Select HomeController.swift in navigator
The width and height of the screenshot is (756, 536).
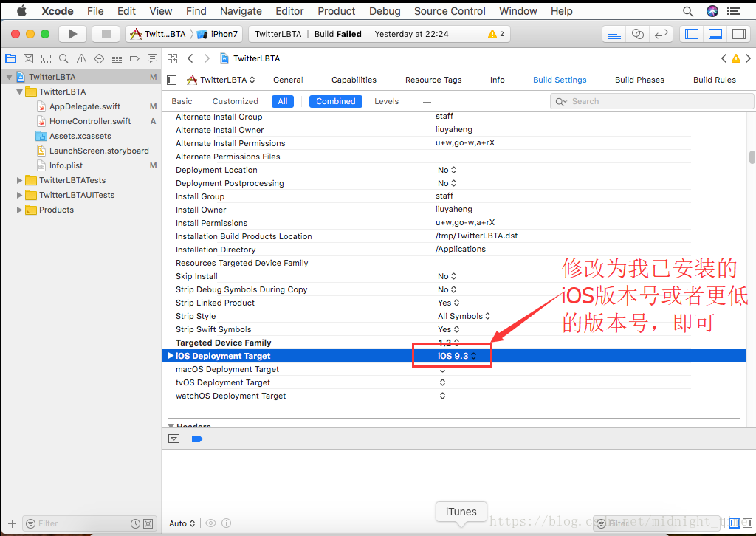point(90,122)
